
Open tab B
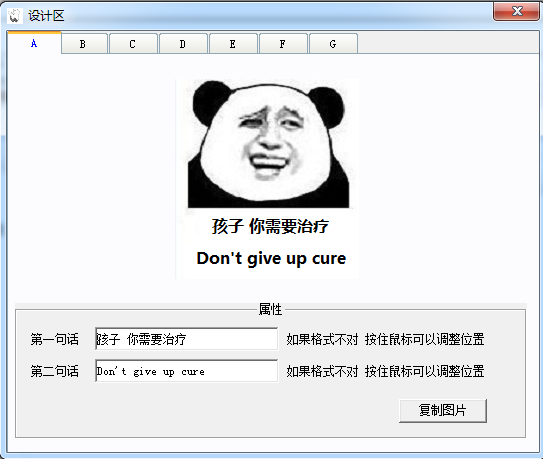(x=83, y=44)
